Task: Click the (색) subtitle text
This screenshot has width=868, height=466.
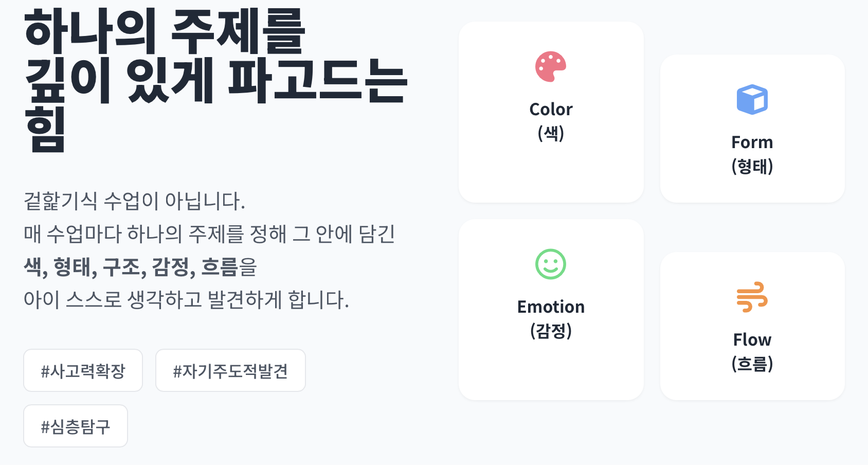Action: point(551,134)
